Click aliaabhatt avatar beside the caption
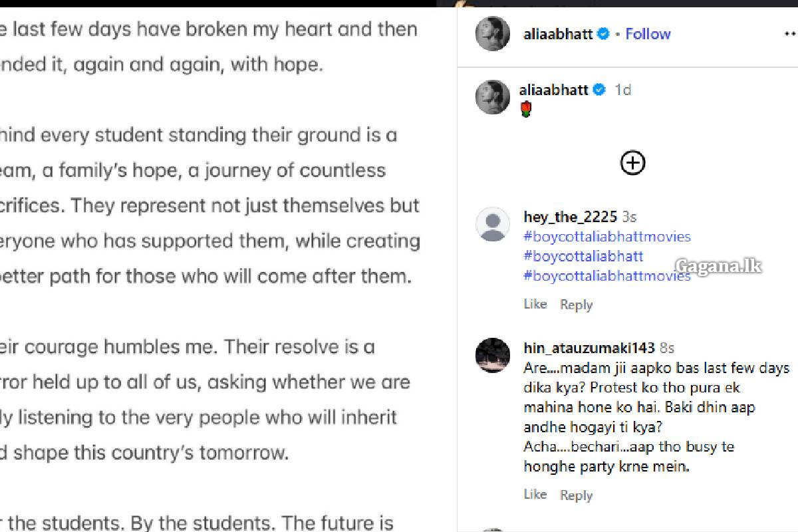The width and height of the screenshot is (798, 532). pos(493,97)
